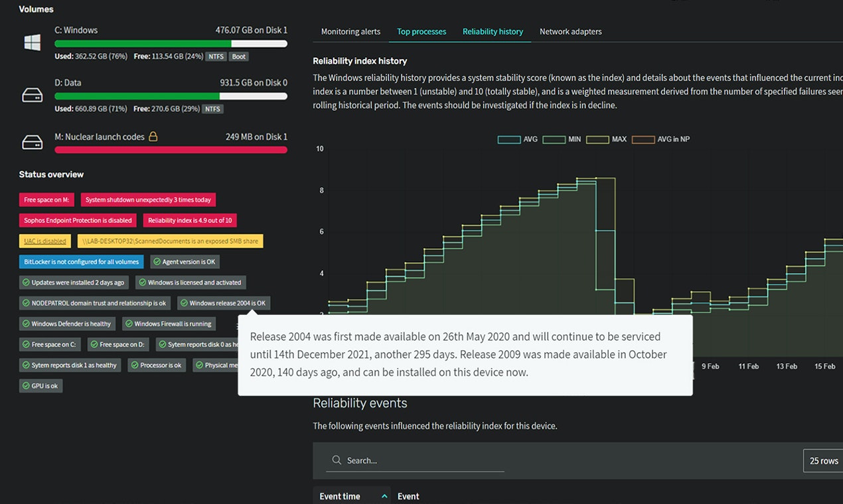Image resolution: width=843 pixels, height=504 pixels.
Task: Open the Monitoring alerts tab
Action: click(350, 32)
